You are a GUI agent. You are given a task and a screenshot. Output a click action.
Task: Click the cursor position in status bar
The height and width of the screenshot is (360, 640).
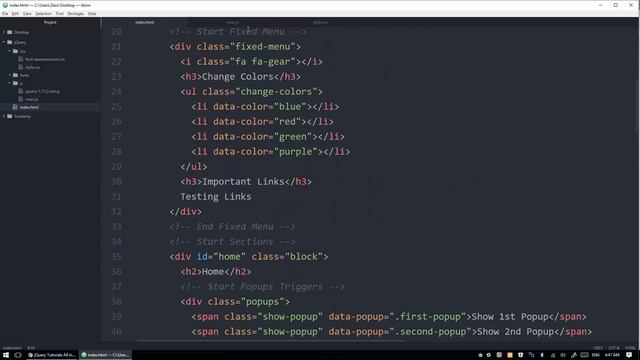pyautogui.click(x=31, y=348)
